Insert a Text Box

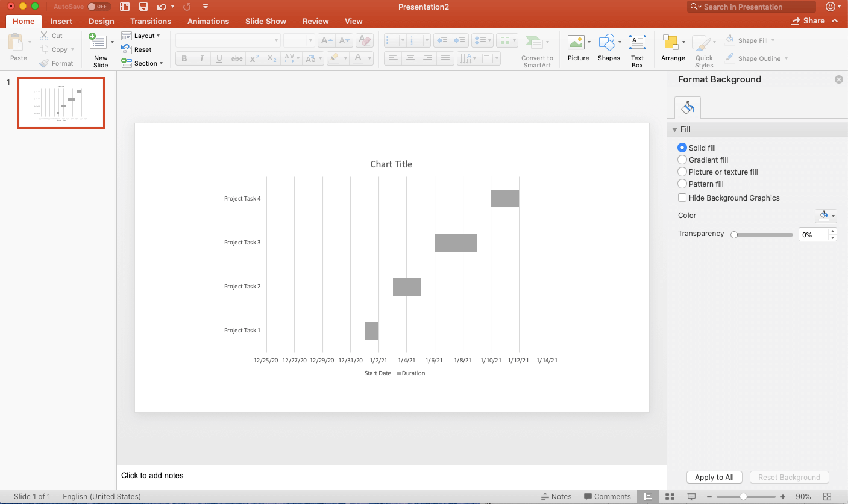(637, 43)
